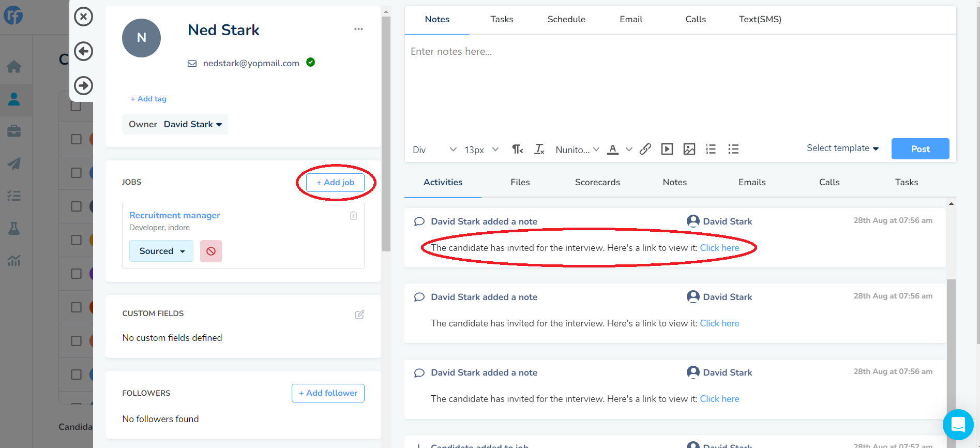This screenshot has width=980, height=448.
Task: Open the Div paragraph format dropdown
Action: pyautogui.click(x=434, y=150)
